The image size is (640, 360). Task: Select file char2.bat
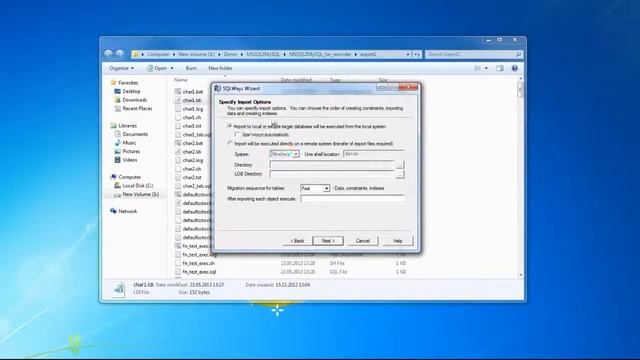(192, 143)
